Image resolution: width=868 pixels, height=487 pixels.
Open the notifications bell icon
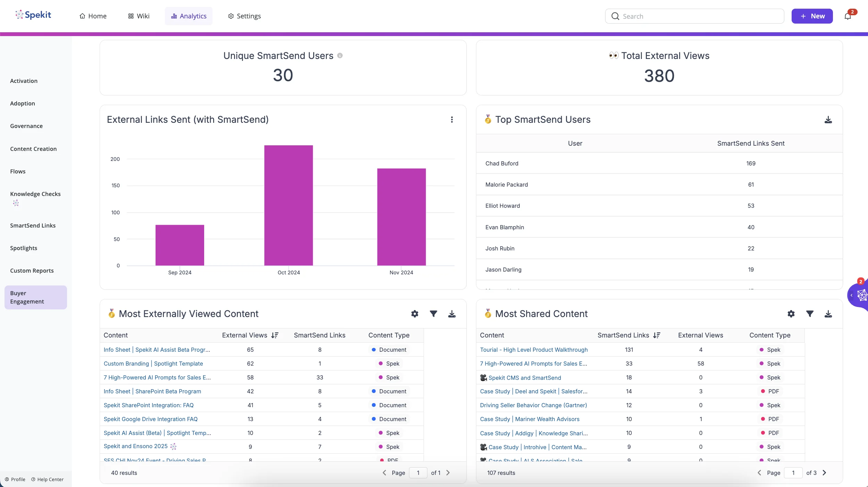point(848,16)
